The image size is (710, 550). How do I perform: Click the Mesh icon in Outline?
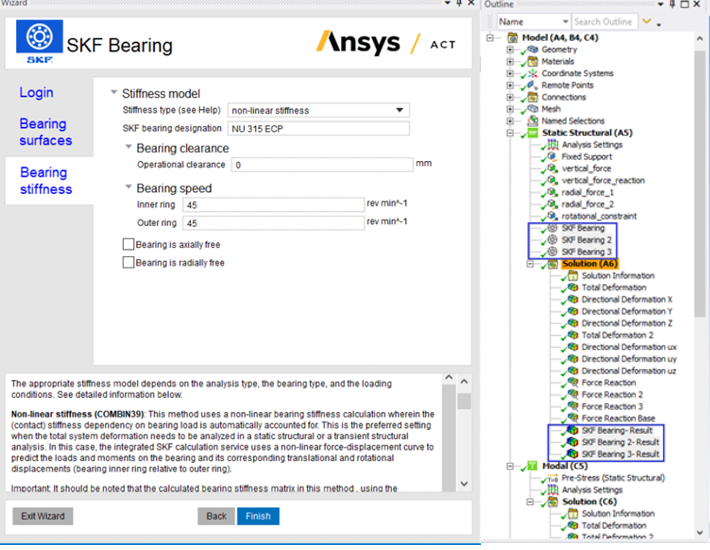pos(533,109)
